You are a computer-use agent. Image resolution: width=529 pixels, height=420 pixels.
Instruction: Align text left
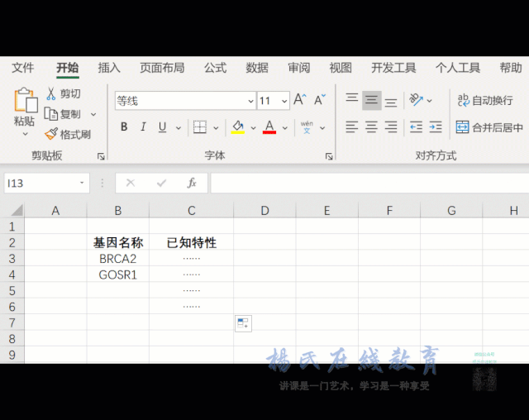352,127
